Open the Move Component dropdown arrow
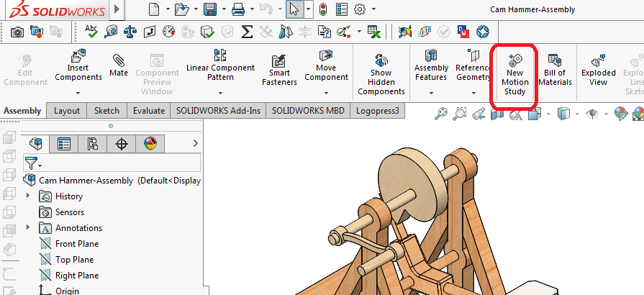The height and width of the screenshot is (295, 644). 327,94
